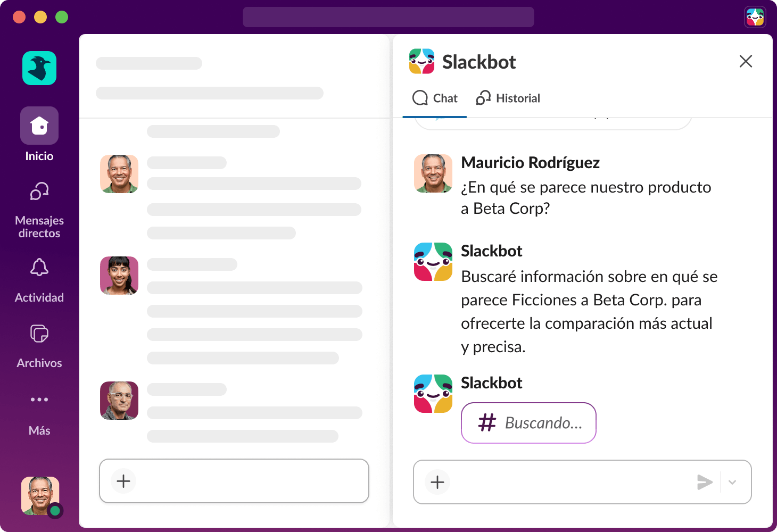Send the message with the paper plane icon
Screen dimensions: 777x532
click(705, 482)
